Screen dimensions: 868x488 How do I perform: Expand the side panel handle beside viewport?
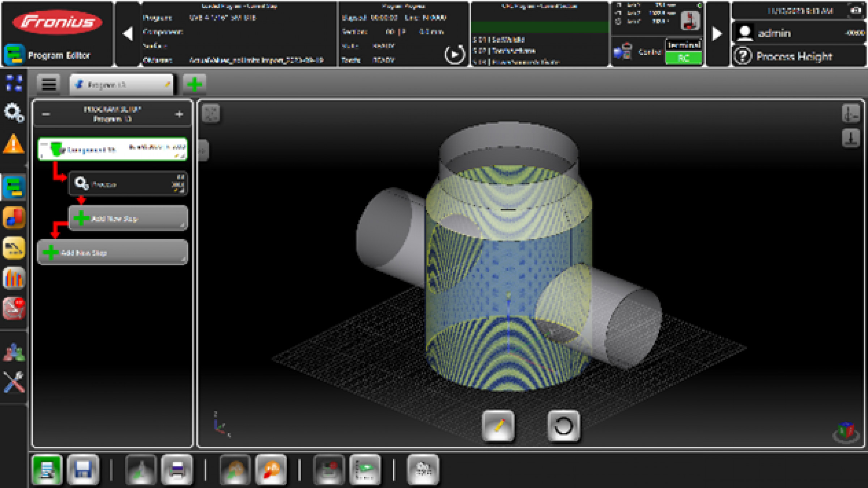[x=203, y=151]
